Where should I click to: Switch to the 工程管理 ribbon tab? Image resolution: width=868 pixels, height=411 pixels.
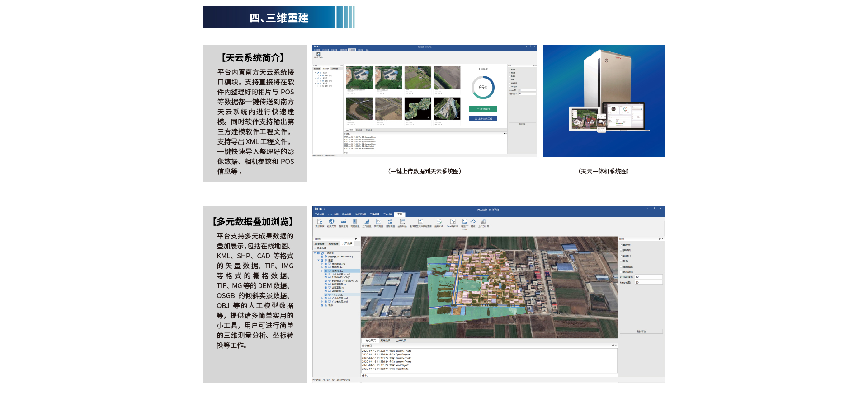click(x=319, y=215)
